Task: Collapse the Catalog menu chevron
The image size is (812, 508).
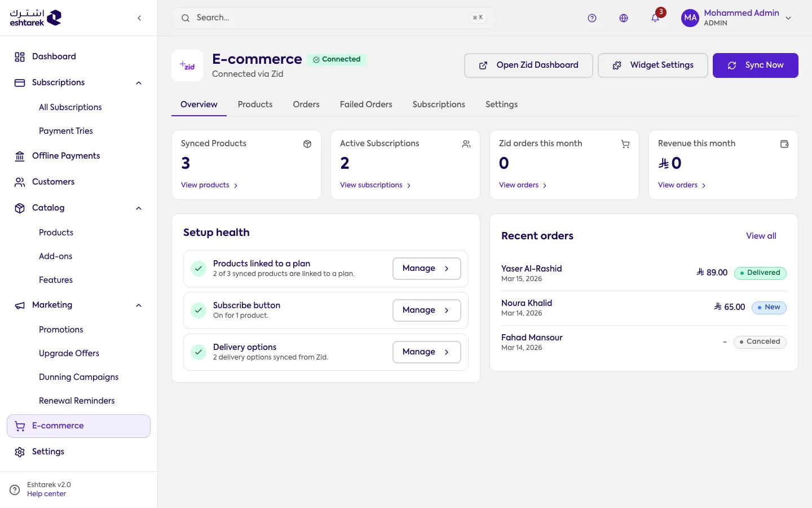Action: coord(139,208)
